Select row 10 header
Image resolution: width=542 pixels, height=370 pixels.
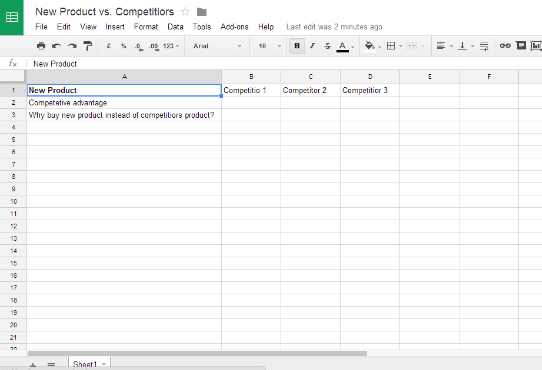click(13, 202)
